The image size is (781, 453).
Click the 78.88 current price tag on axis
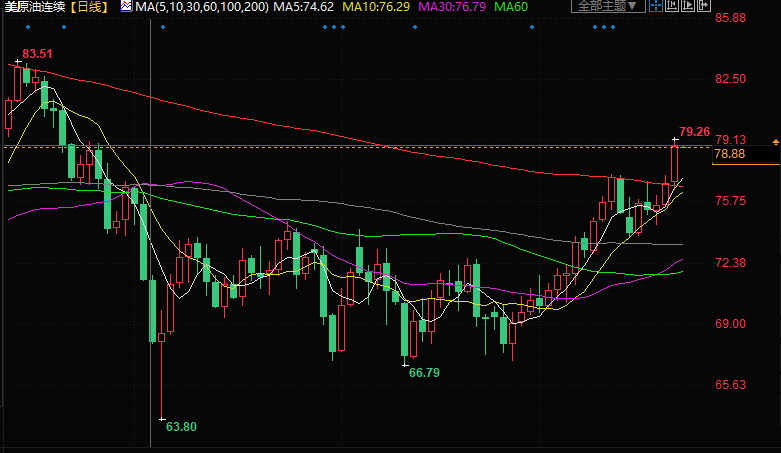[x=730, y=154]
